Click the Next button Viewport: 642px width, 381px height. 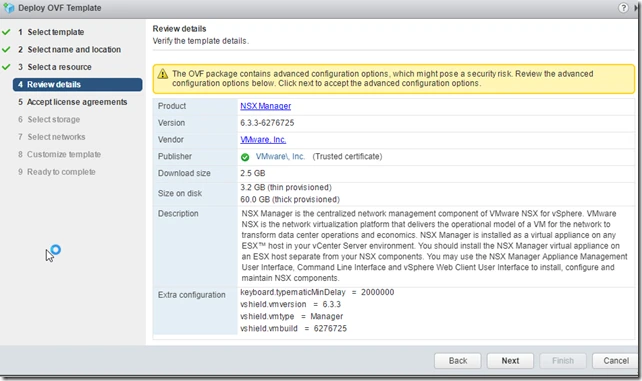click(x=510, y=361)
